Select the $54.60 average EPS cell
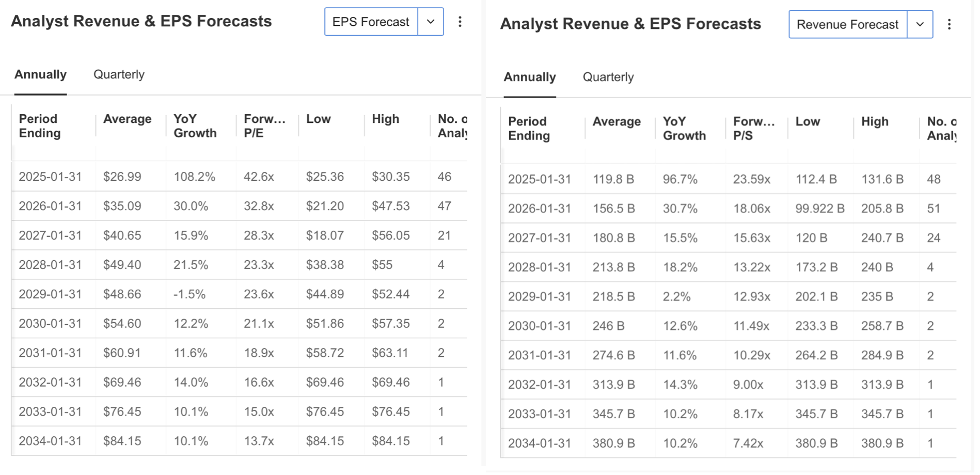Viewport: 980px width, 475px height. 122,324
